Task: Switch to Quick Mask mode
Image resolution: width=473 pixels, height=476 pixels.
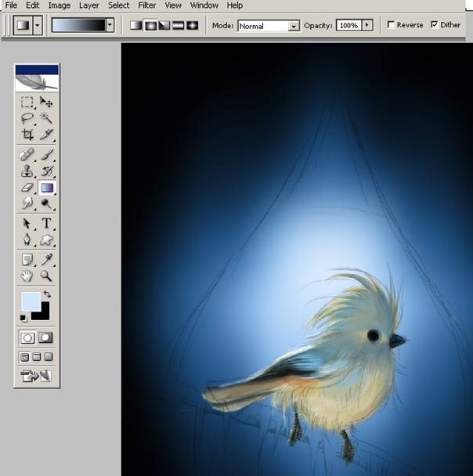Action: coord(46,337)
